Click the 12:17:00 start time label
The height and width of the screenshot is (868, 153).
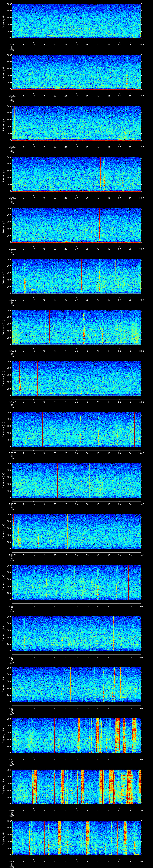pos(12,861)
